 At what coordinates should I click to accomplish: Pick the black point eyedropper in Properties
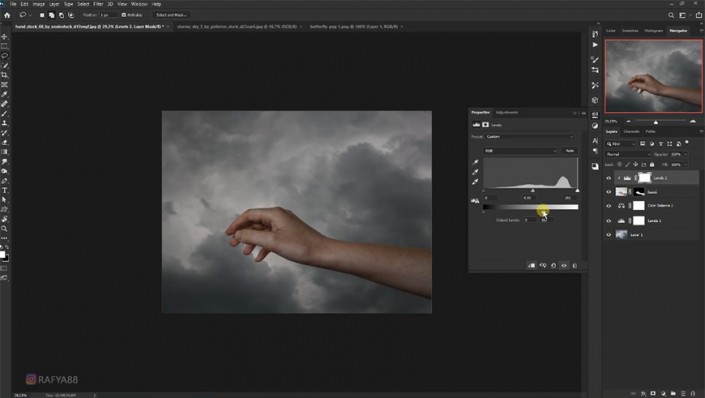click(x=475, y=162)
